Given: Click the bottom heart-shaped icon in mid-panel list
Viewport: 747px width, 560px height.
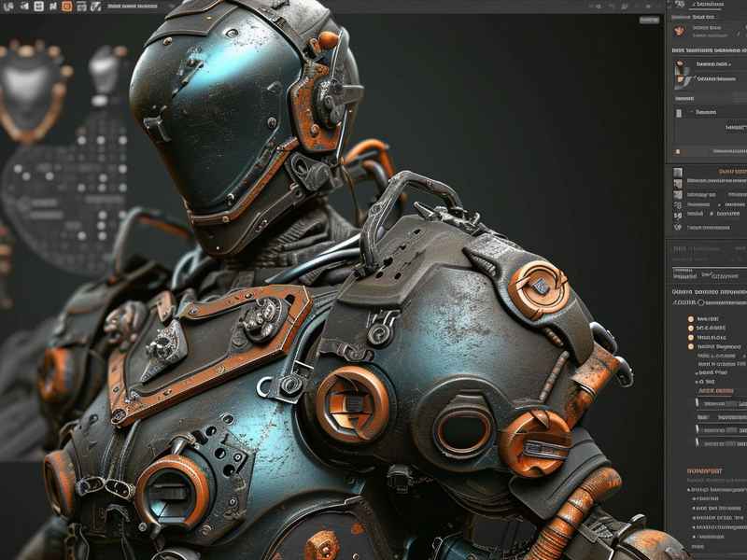Looking at the screenshot, I should tap(678, 228).
